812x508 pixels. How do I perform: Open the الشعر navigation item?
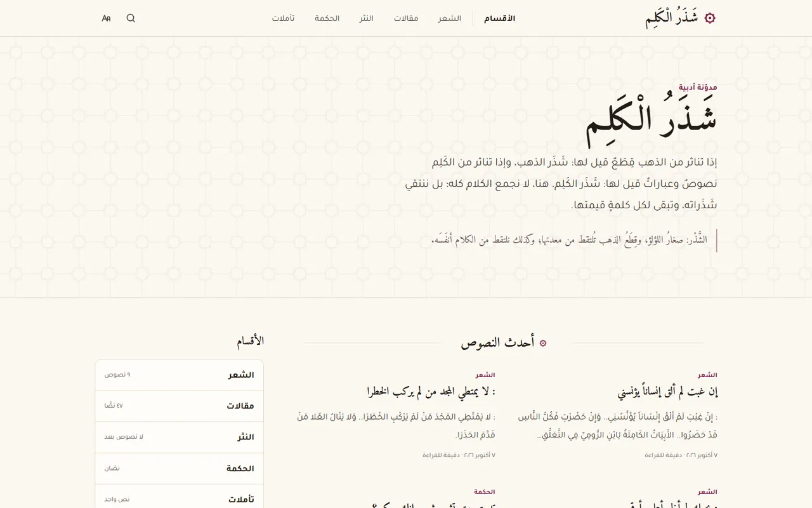[450, 18]
